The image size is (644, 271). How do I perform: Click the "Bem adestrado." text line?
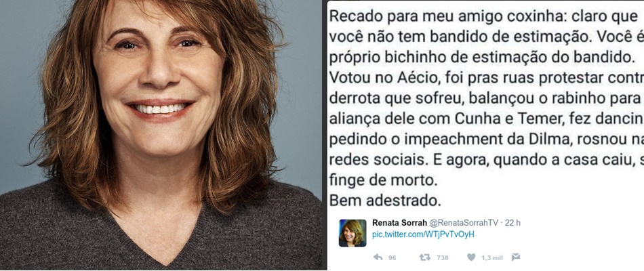tap(385, 201)
